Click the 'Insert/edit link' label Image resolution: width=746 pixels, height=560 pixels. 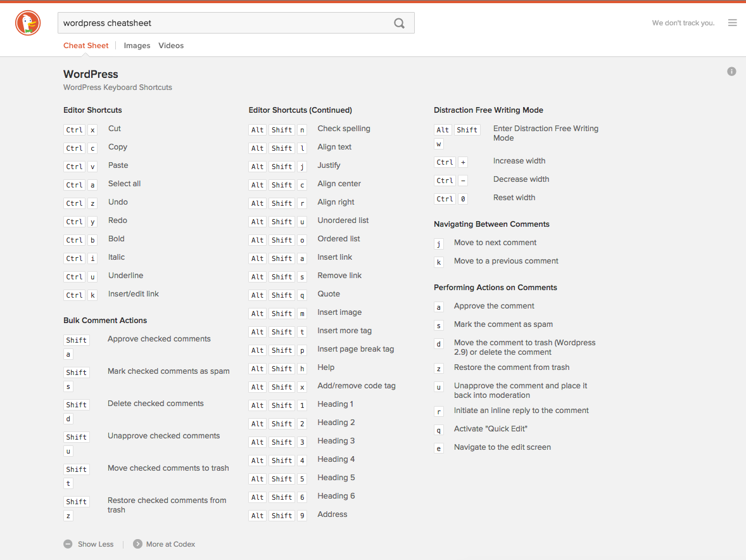click(x=133, y=294)
